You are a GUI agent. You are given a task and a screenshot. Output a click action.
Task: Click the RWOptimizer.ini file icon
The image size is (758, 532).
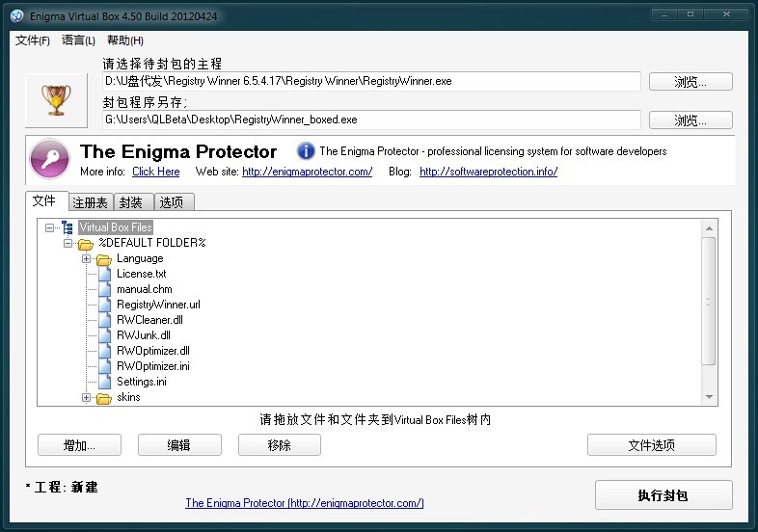[104, 367]
